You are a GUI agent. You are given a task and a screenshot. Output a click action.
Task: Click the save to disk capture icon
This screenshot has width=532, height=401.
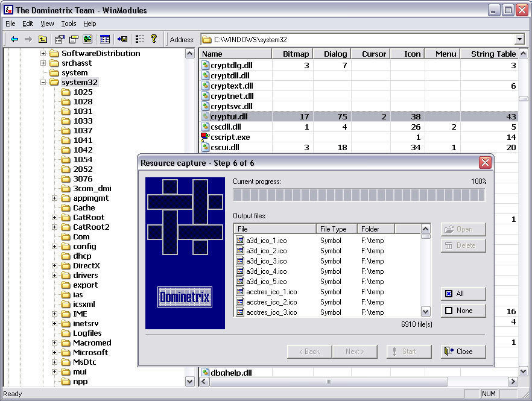click(x=122, y=39)
